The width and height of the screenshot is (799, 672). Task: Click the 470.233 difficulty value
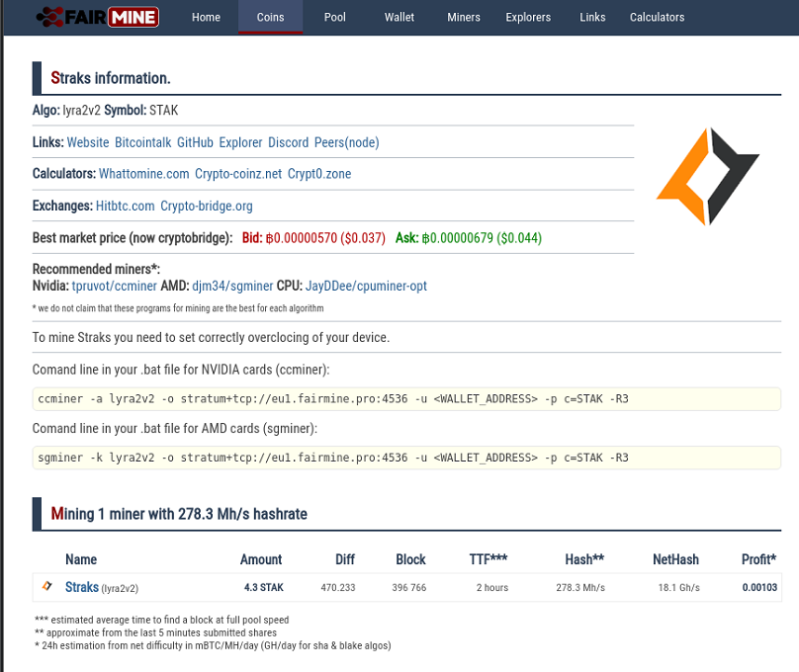[x=338, y=587]
